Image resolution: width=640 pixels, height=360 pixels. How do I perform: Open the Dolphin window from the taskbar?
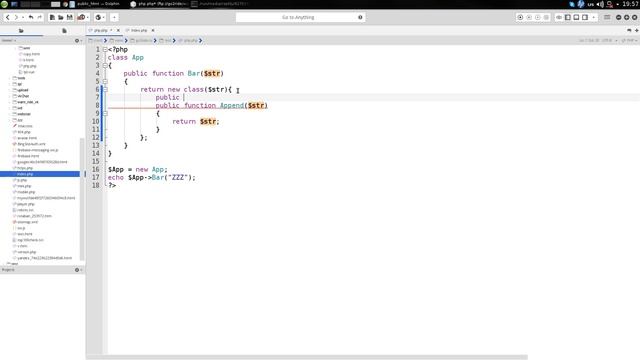[96, 4]
